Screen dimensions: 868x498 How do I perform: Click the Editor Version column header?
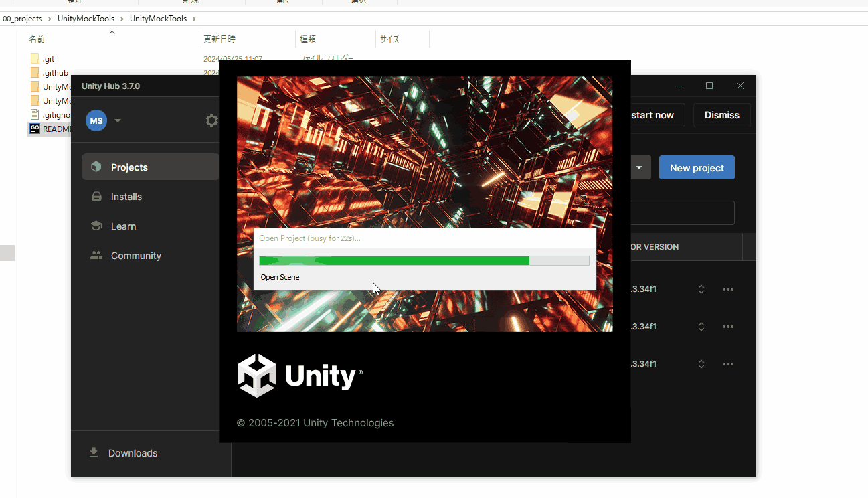(655, 247)
